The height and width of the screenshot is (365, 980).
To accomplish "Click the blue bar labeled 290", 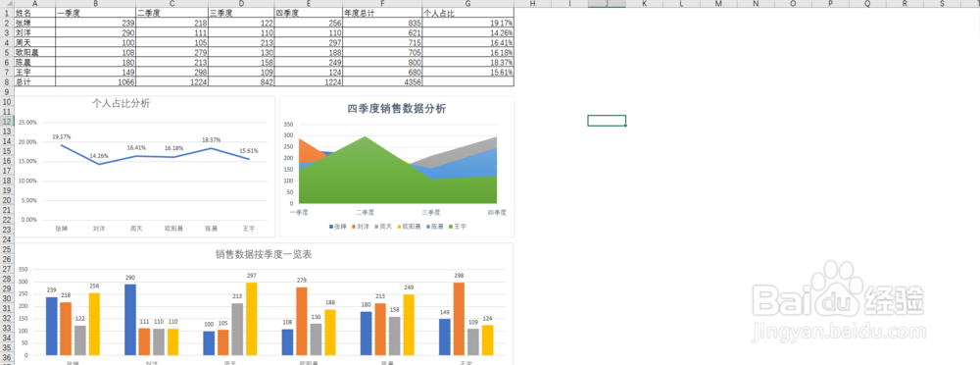I will click(130, 320).
